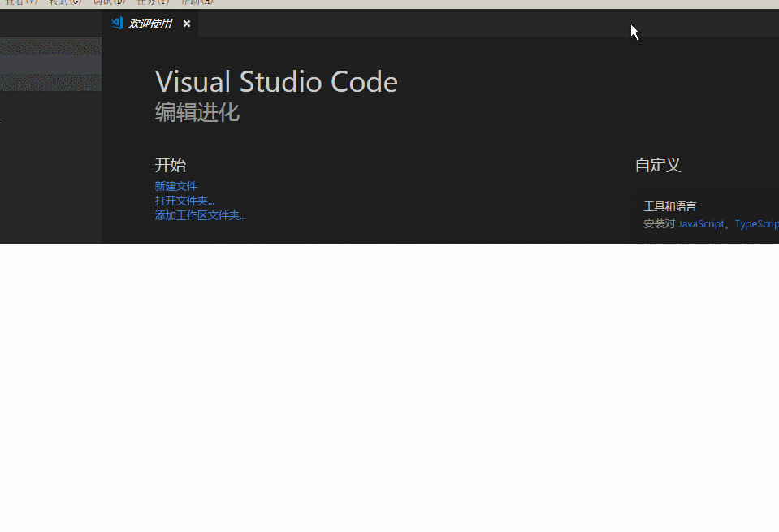Open the 帮助(H) menu

tap(195, 2)
